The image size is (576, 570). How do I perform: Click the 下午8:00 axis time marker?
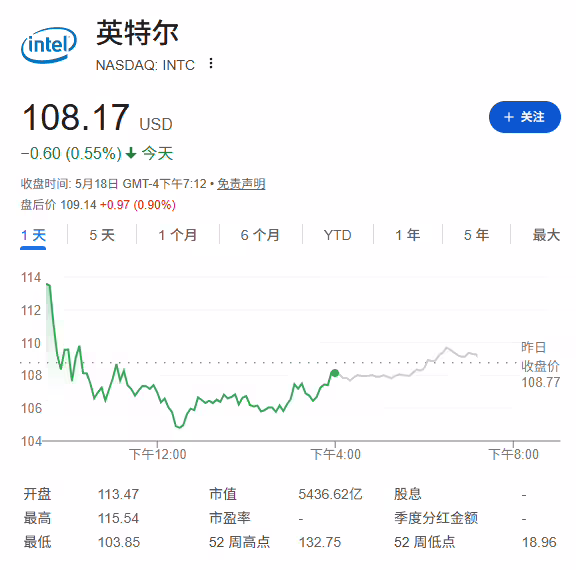point(514,454)
